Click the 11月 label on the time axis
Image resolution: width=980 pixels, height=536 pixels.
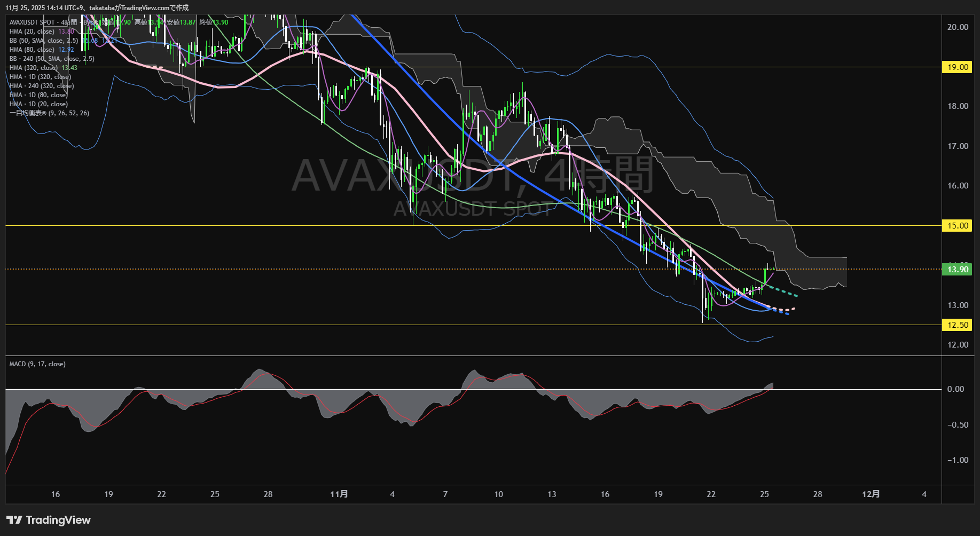(x=340, y=494)
